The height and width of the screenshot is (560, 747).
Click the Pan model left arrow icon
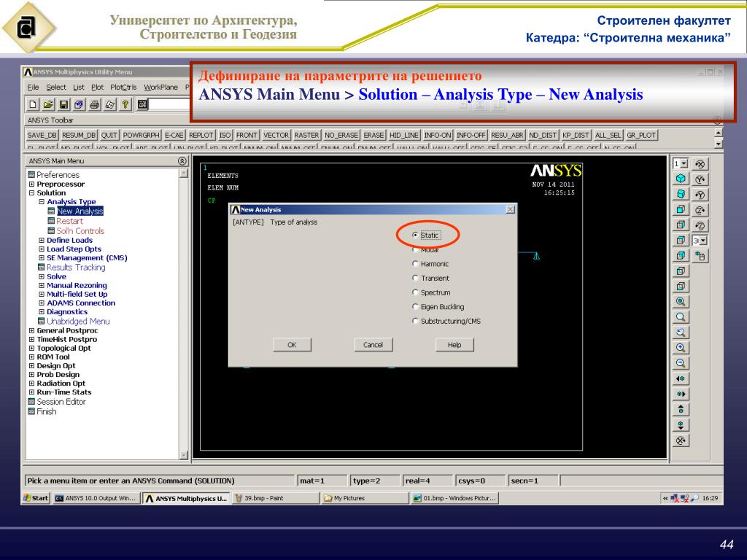[x=681, y=378]
